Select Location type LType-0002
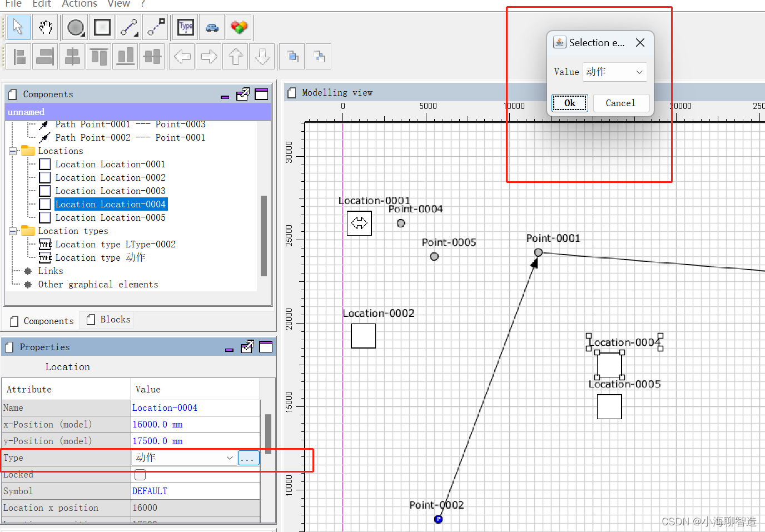 pyautogui.click(x=115, y=245)
